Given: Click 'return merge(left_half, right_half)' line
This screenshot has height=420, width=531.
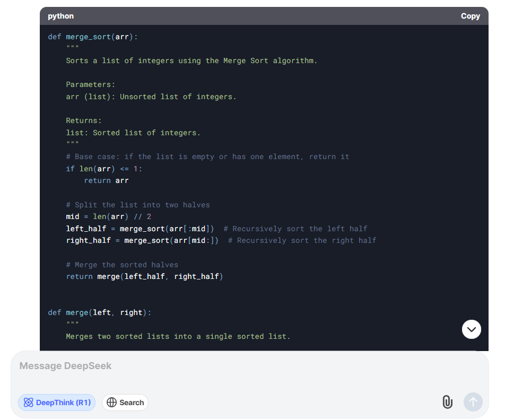Looking at the screenshot, I should (x=145, y=276).
